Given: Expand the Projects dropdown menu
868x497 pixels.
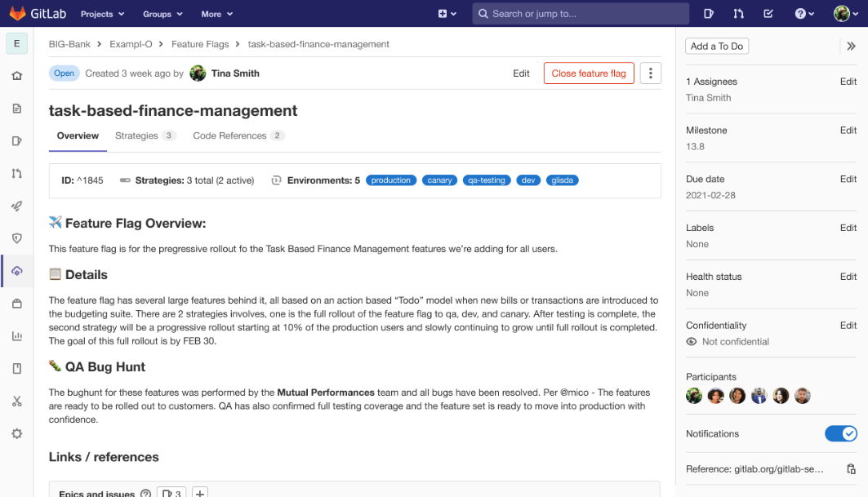Looking at the screenshot, I should pyautogui.click(x=102, y=14).
